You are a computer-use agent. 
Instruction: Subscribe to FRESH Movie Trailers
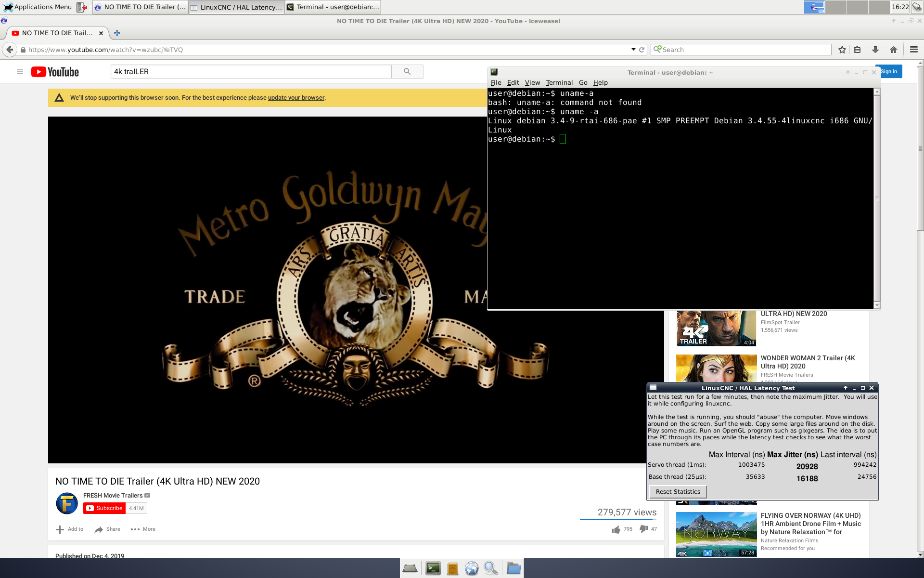pyautogui.click(x=104, y=508)
